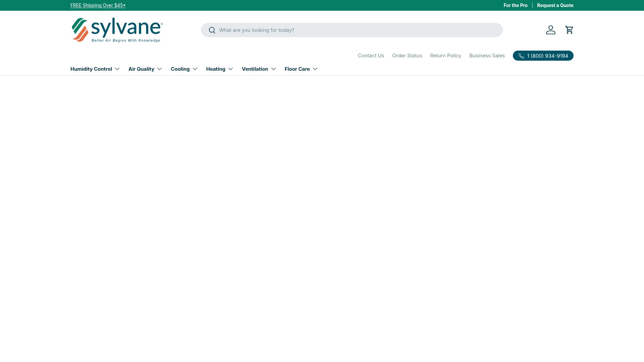The width and height of the screenshot is (644, 362).
Task: Open the shopping cart icon
Action: [569, 30]
